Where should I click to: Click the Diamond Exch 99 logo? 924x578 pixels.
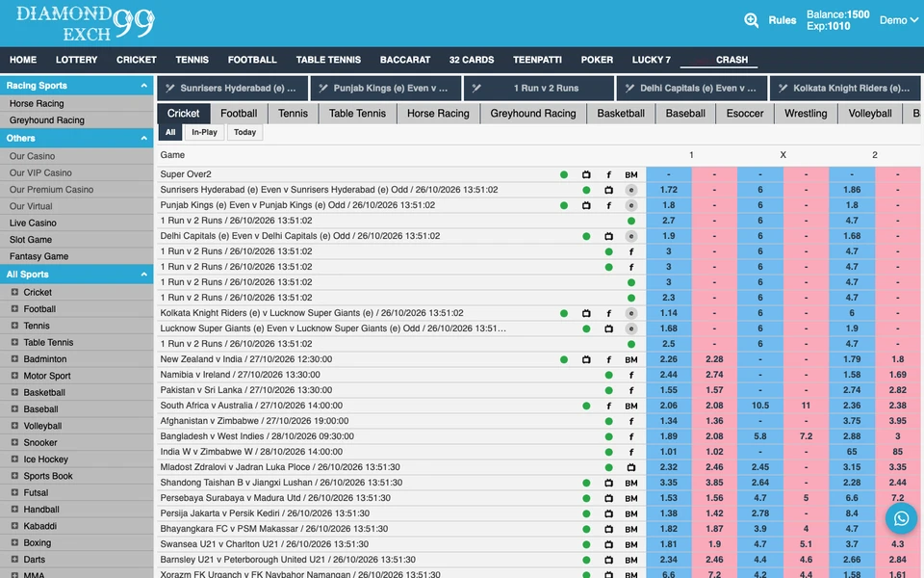(86, 23)
